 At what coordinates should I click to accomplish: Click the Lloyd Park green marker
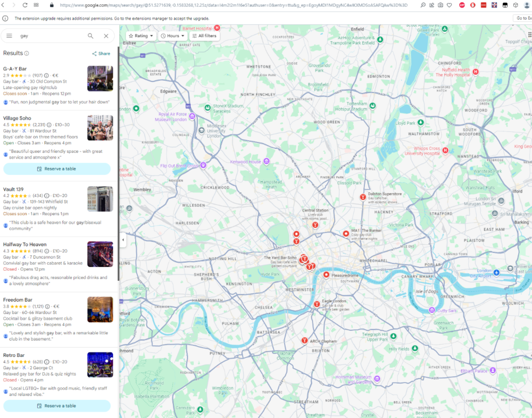point(421,122)
